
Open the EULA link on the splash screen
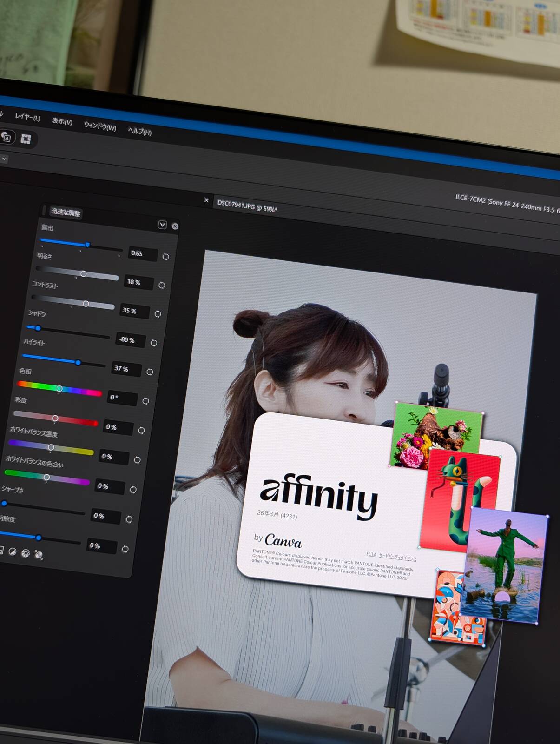(371, 554)
